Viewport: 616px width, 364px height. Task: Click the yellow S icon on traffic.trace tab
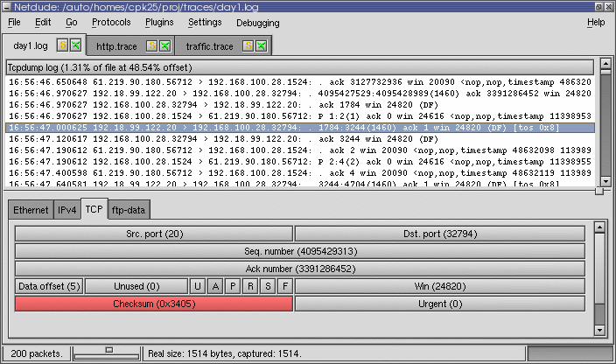point(248,46)
